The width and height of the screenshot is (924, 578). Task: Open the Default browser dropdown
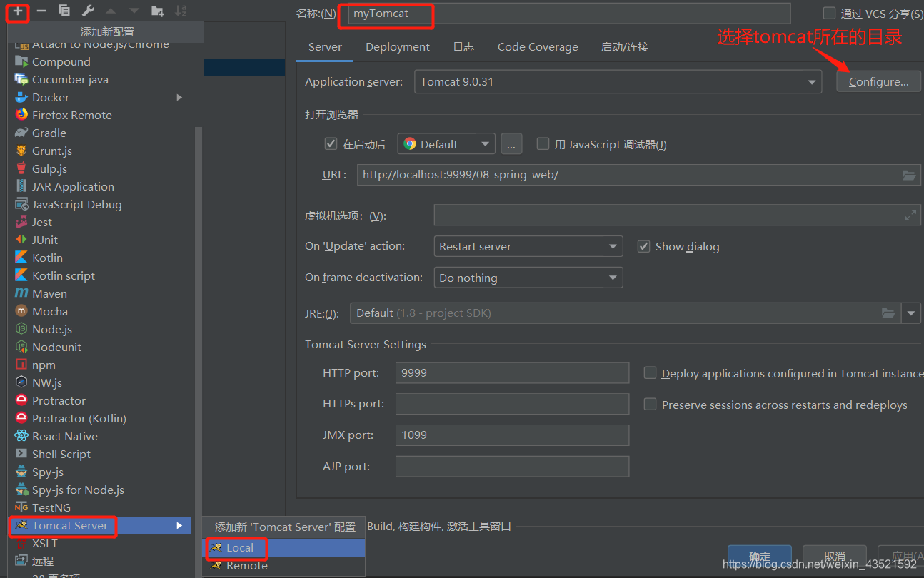(446, 144)
